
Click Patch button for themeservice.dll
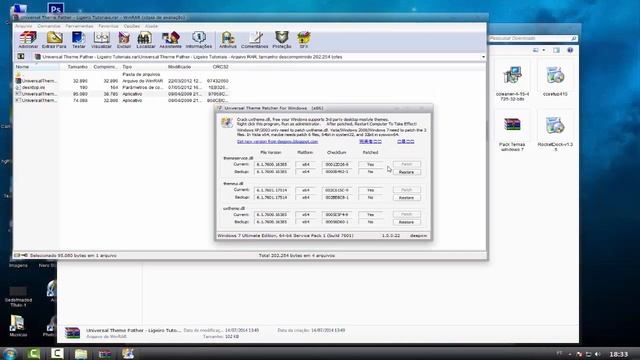(406, 164)
